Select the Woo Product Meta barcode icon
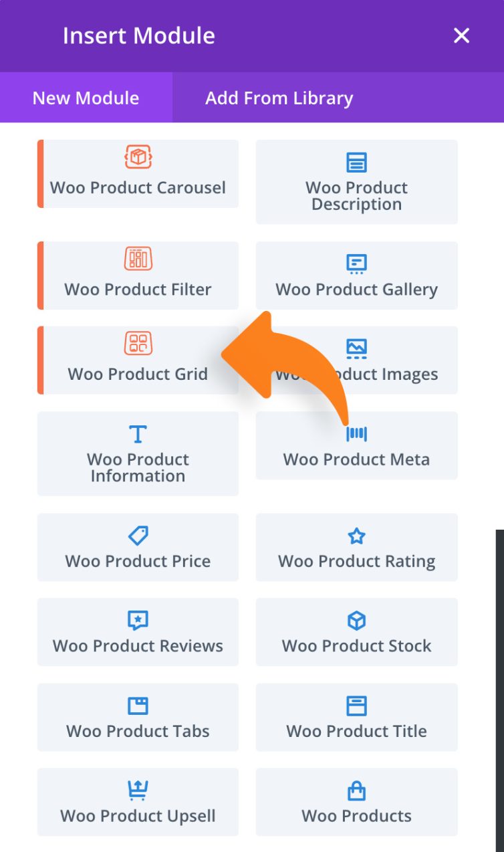This screenshot has width=504, height=852. pyautogui.click(x=356, y=433)
